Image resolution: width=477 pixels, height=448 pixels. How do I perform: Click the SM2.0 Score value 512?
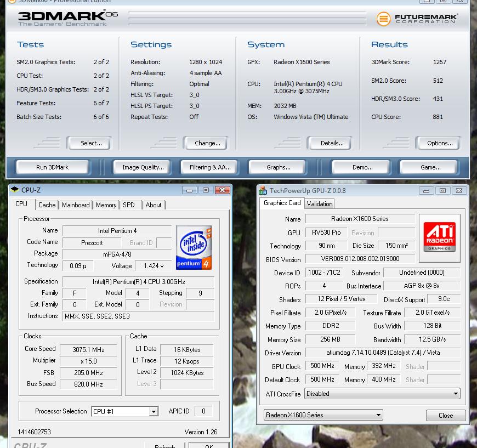point(438,81)
